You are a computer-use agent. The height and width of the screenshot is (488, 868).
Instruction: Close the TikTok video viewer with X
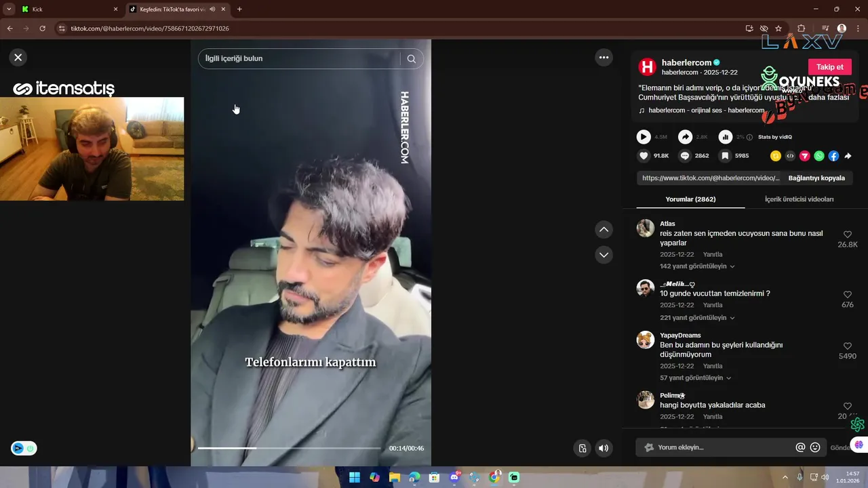(18, 58)
